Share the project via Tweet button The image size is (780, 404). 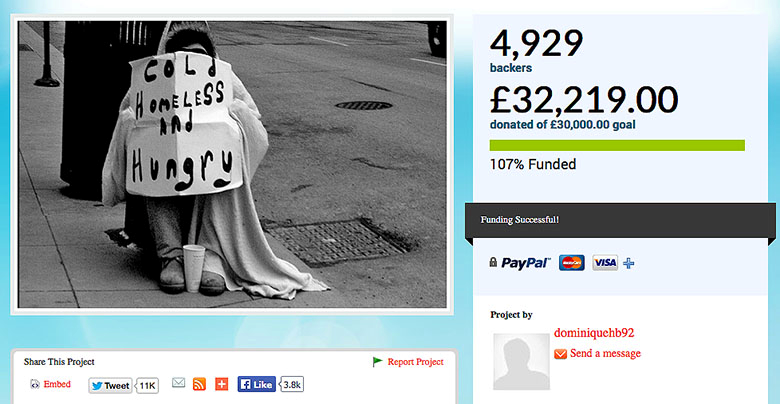click(110, 386)
